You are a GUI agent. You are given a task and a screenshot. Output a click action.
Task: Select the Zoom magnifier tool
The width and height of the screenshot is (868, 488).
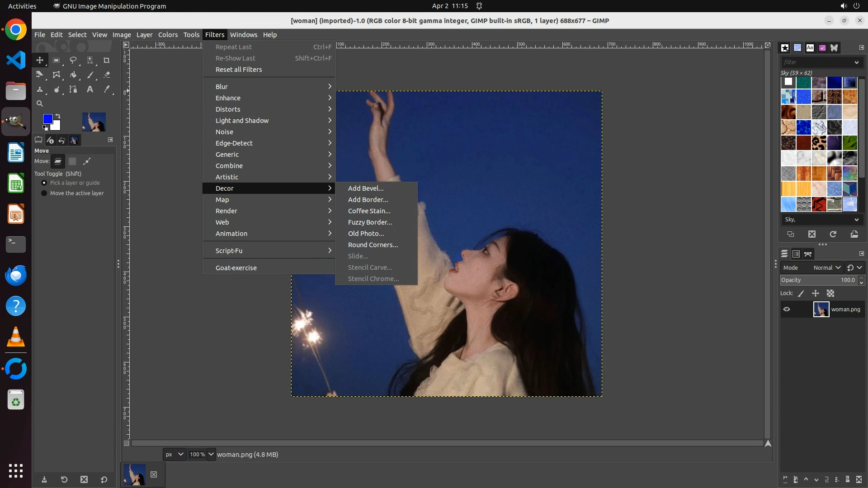[x=40, y=103]
